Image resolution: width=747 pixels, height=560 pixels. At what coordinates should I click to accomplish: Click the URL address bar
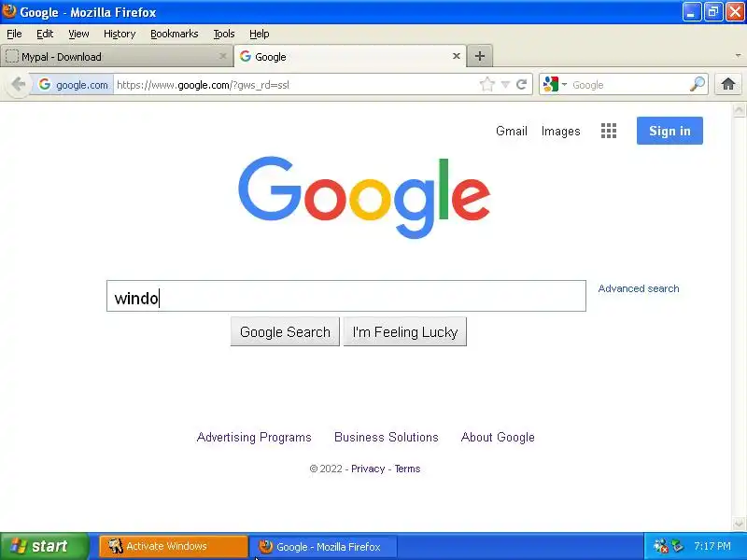pyautogui.click(x=295, y=85)
